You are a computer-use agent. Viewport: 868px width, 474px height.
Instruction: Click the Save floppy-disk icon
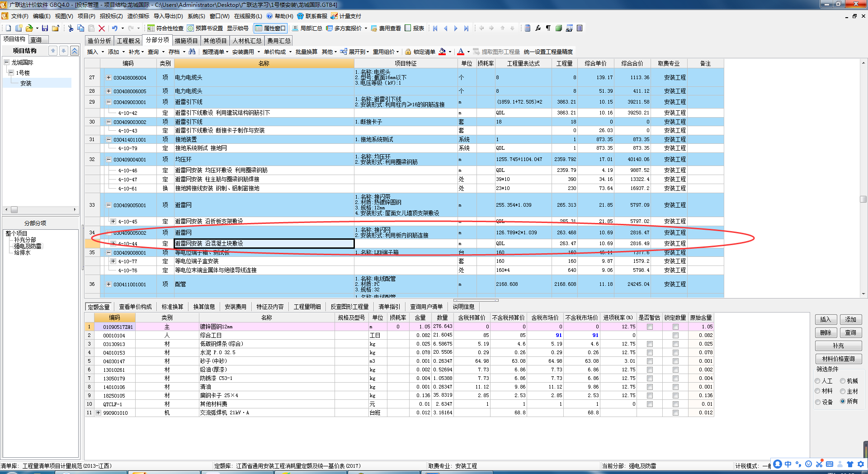45,28
